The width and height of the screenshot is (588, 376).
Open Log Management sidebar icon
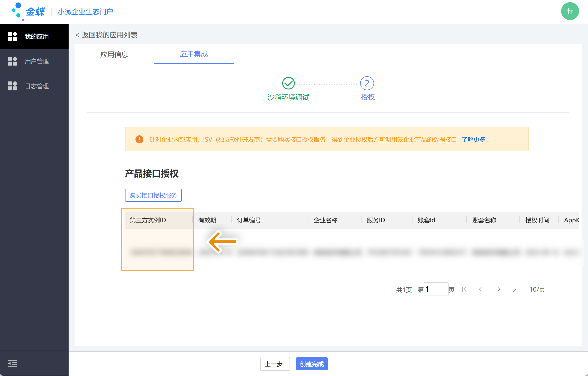click(x=12, y=86)
